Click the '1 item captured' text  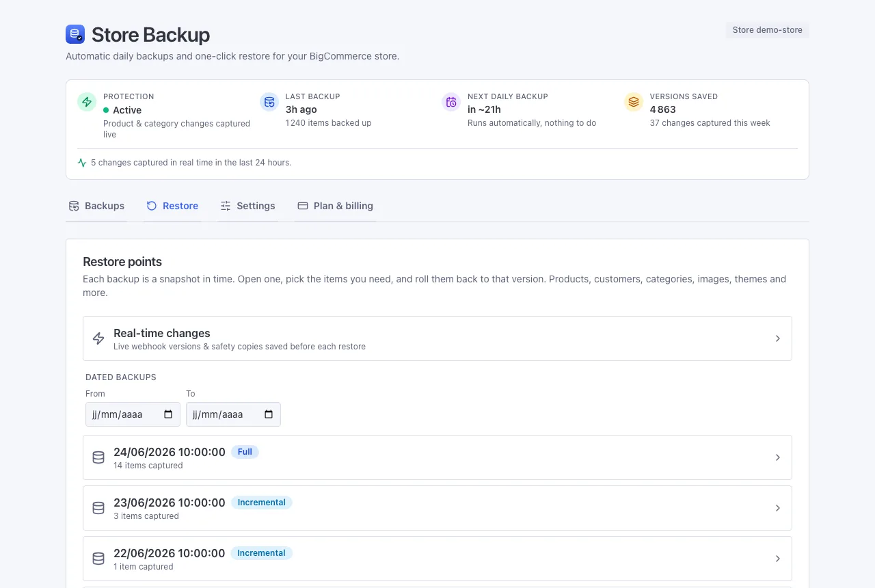[144, 567]
